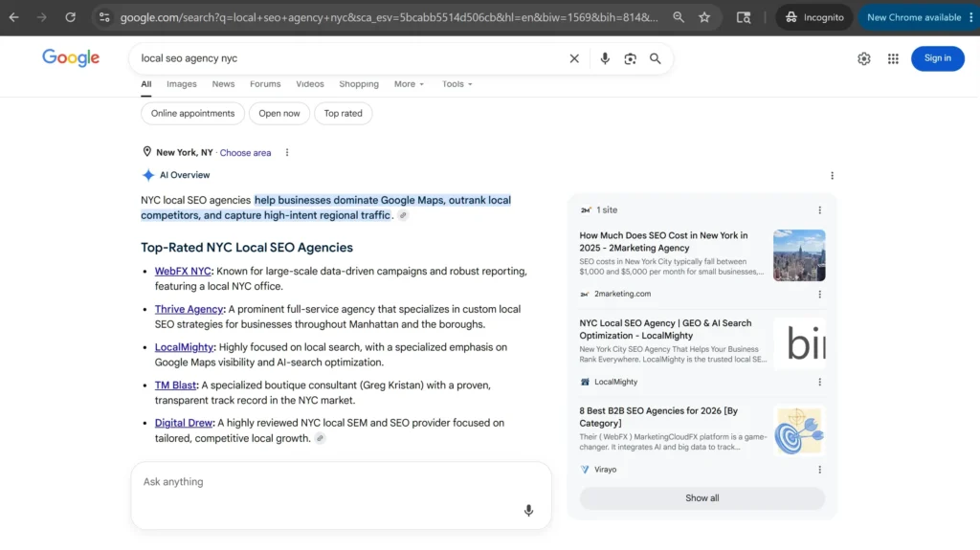
Task: Switch to the News tab
Action: (x=223, y=84)
